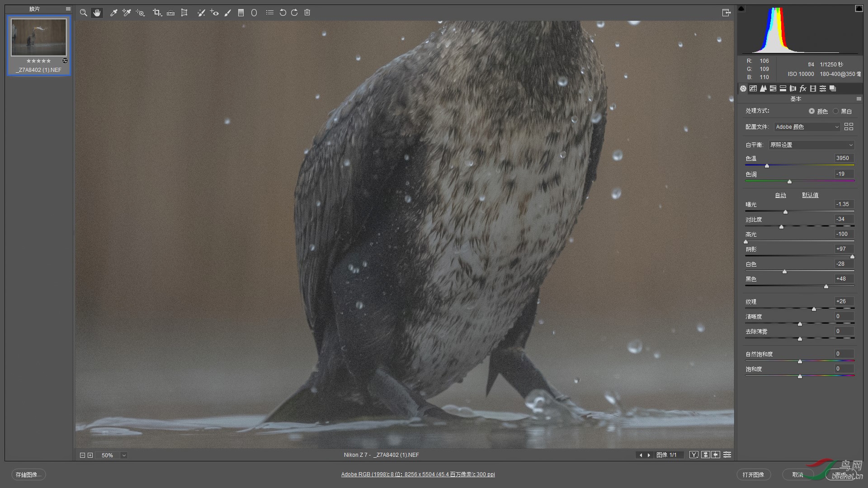
Task: Open the fx Effects panel tab
Action: (803, 89)
